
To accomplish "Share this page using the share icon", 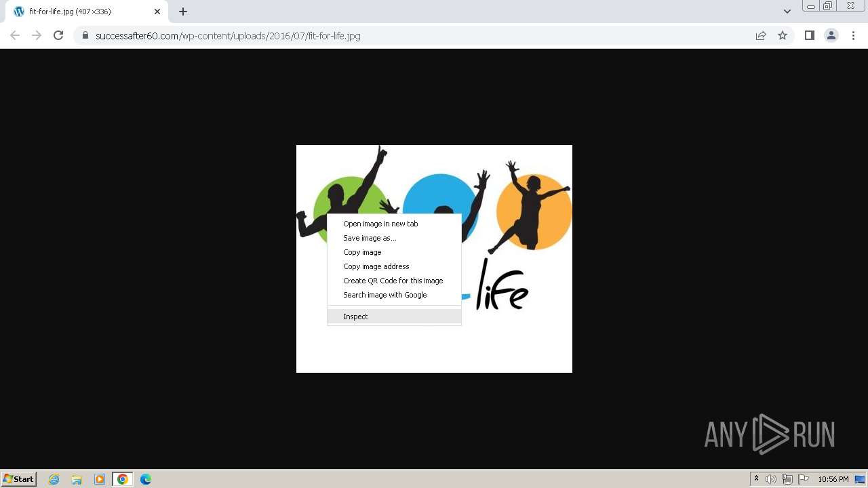I will pyautogui.click(x=761, y=35).
